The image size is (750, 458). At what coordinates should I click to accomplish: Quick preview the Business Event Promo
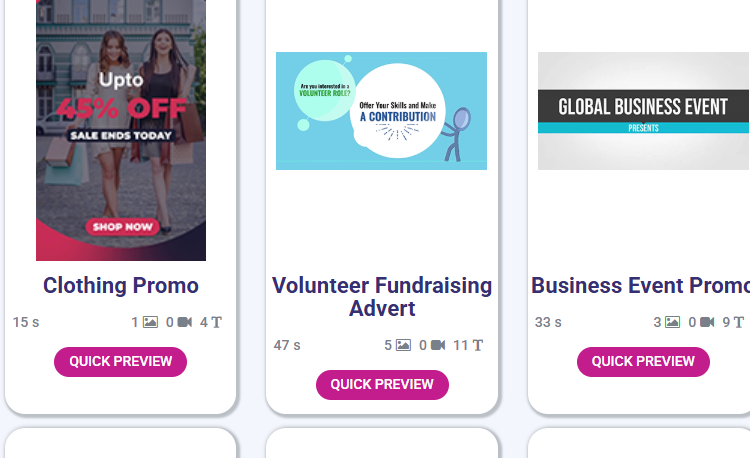coord(643,361)
